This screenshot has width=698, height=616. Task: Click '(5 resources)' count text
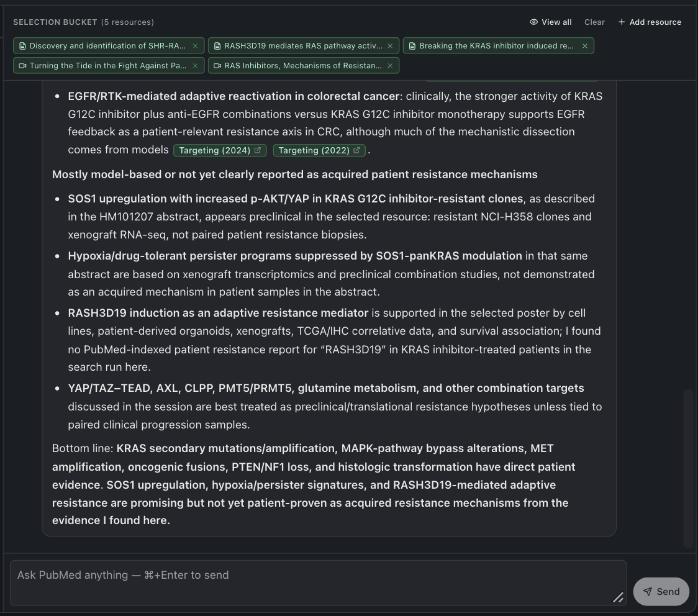point(127,22)
